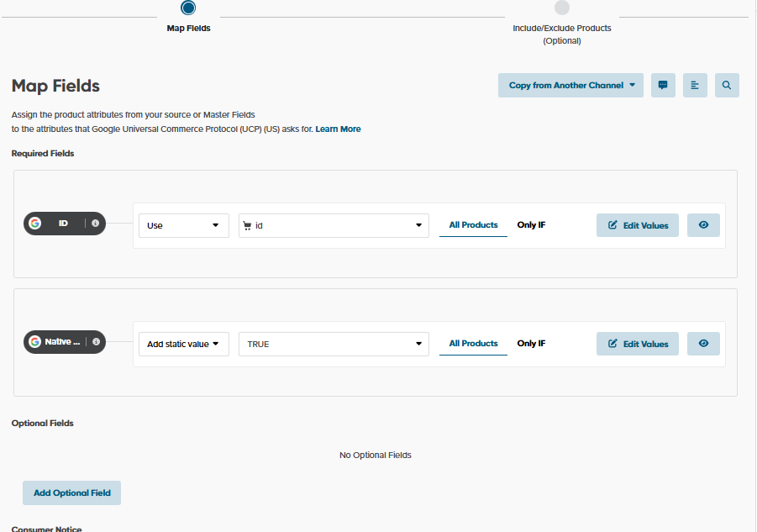Click the TRUE static value field
This screenshot has width=757, height=532.
point(333,344)
